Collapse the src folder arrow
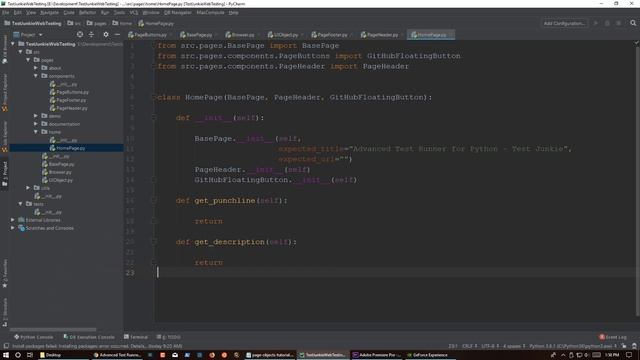Viewport: 640px width, 360px height. pyautogui.click(x=21, y=52)
